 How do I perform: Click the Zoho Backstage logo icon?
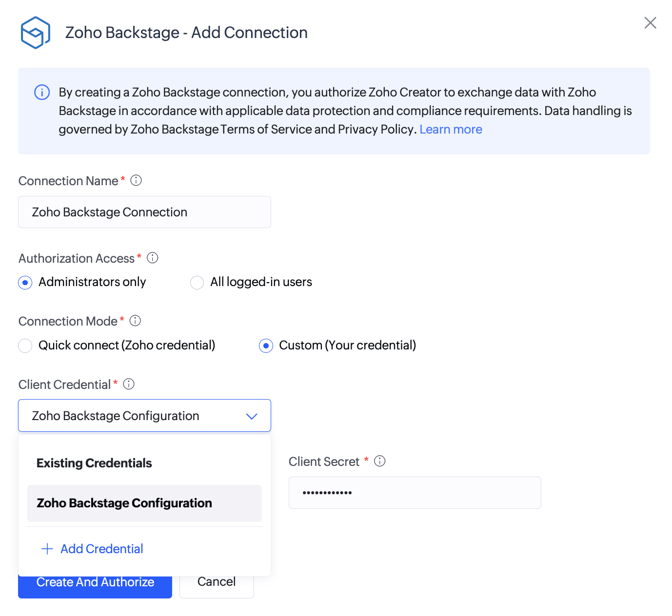coord(35,33)
